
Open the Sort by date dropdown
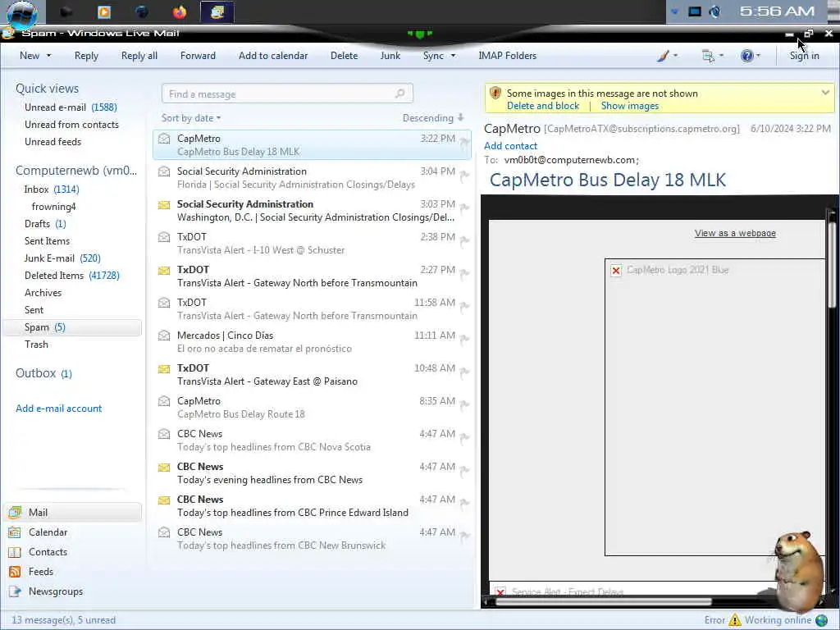190,118
